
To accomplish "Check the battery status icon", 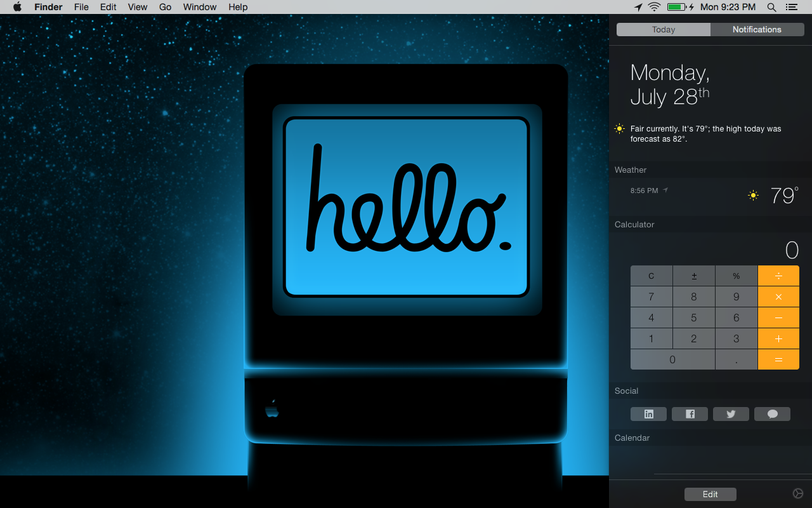I will (681, 7).
